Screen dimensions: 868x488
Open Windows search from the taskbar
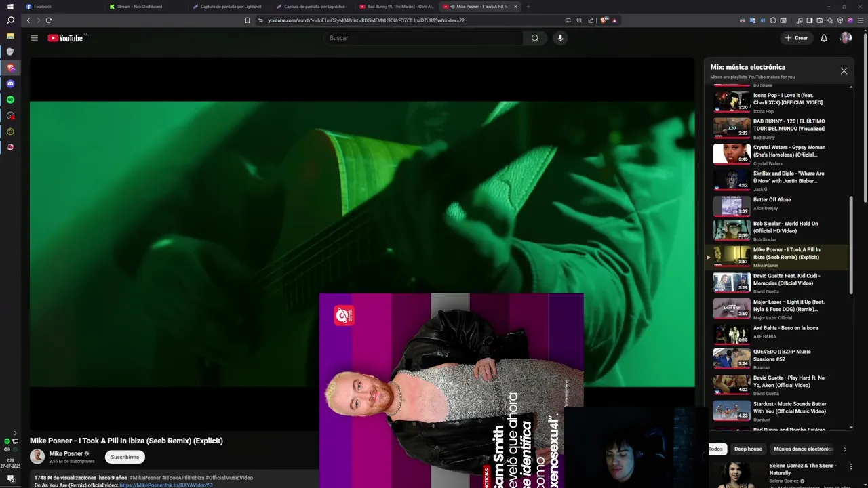10,20
